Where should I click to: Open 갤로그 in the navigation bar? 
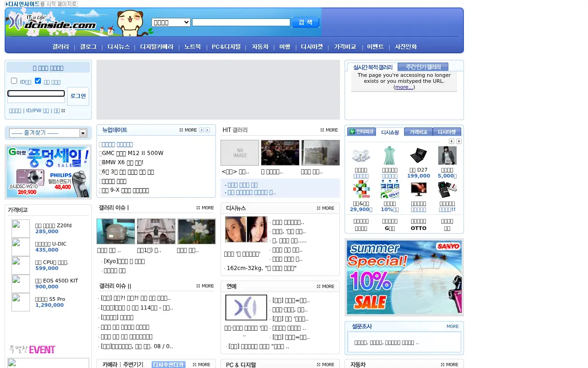coord(88,47)
